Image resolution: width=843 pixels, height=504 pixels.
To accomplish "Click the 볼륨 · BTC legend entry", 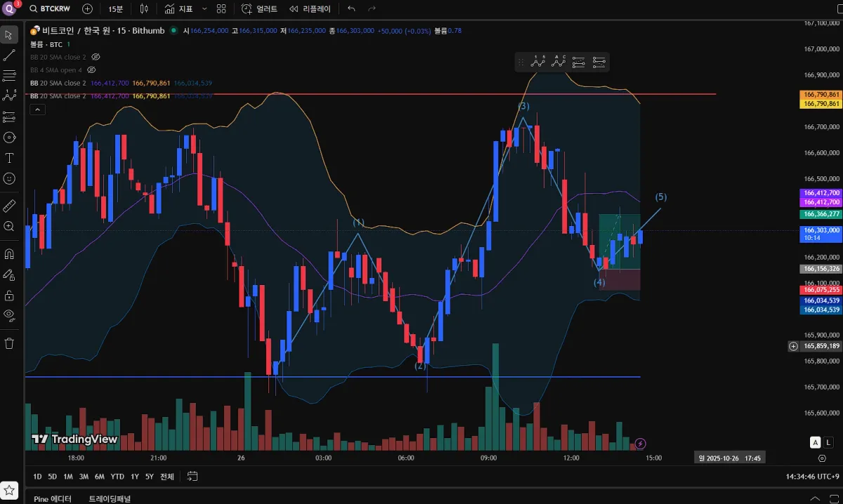I will [x=46, y=44].
